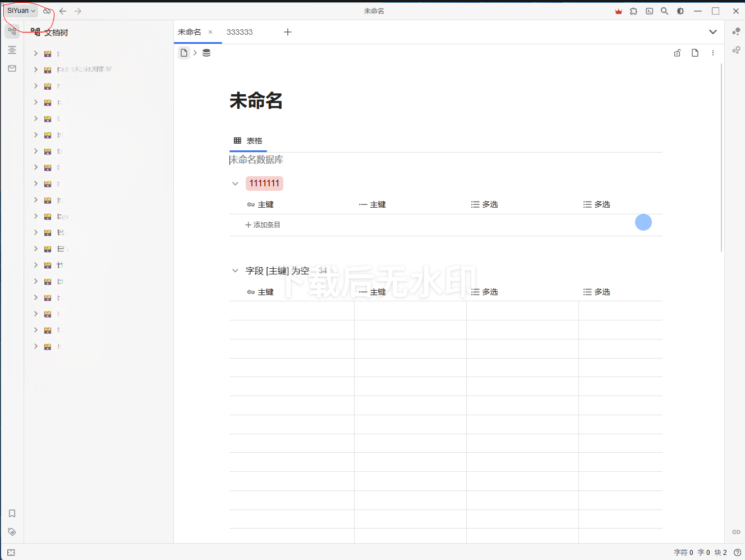
Task: Select the 表格 view tab
Action: [248, 141]
